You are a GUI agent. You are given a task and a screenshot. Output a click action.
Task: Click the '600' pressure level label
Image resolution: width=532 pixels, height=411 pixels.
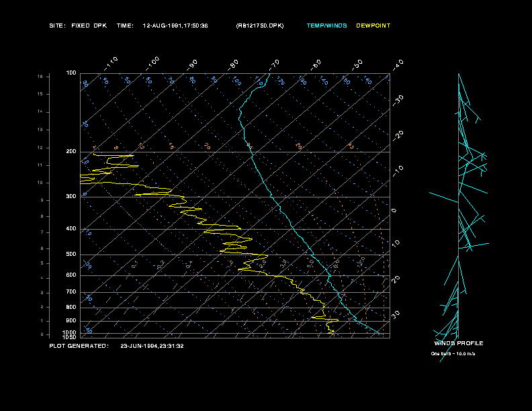[71, 275]
